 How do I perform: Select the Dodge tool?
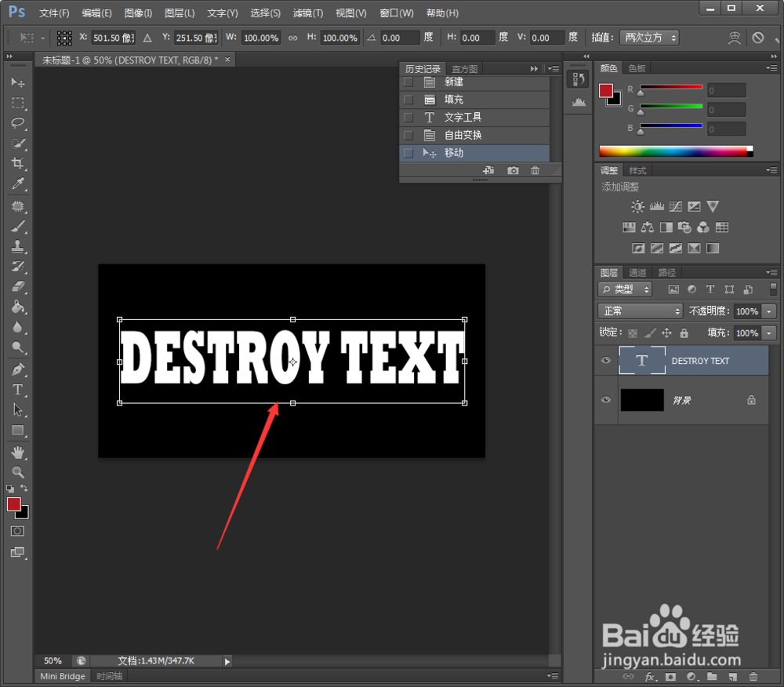click(18, 347)
